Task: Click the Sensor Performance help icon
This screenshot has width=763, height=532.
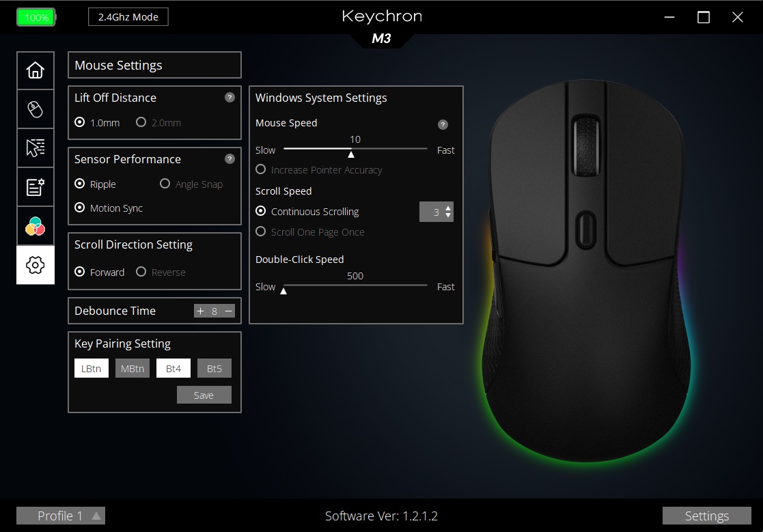Action: [230, 159]
